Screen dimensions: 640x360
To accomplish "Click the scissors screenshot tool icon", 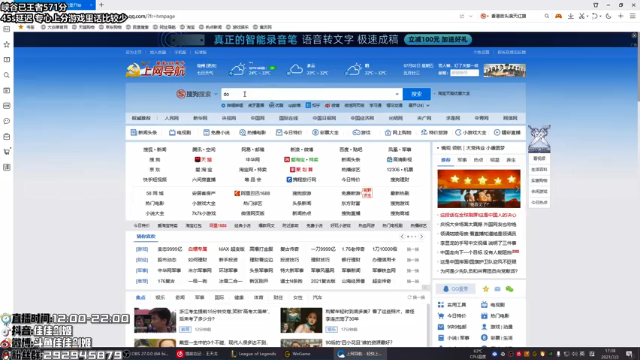I will point(582,16).
